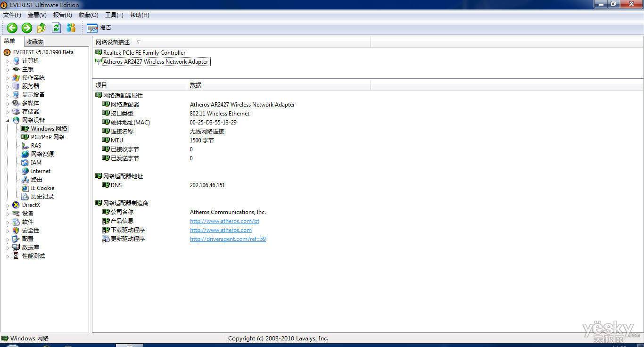The width and height of the screenshot is (644, 347).
Task: Open the http://www.atheros.com download link
Action: pyautogui.click(x=221, y=230)
